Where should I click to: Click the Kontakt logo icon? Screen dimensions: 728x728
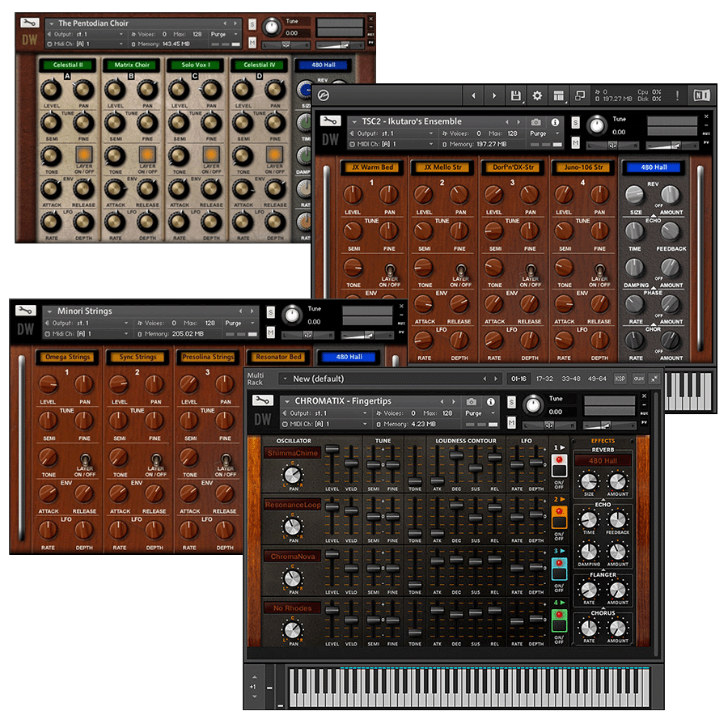point(324,95)
